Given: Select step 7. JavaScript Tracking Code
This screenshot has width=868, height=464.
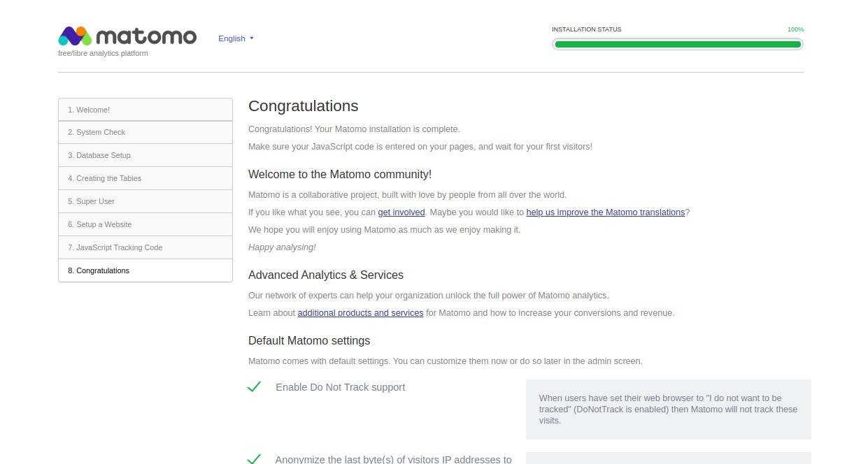Looking at the screenshot, I should point(145,247).
